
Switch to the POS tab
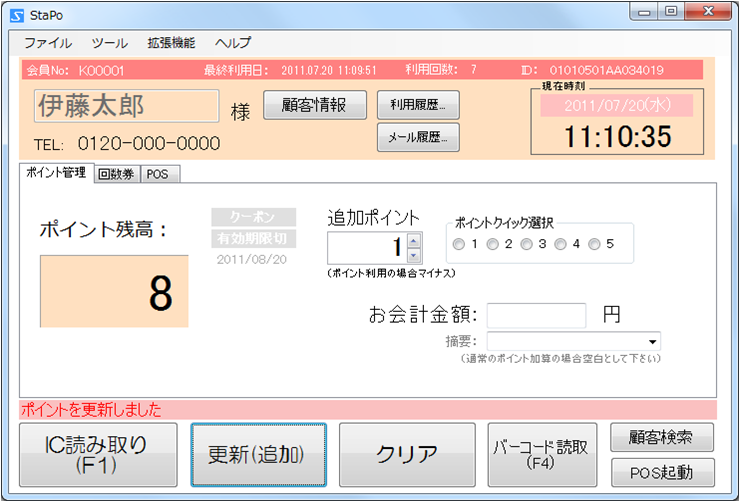pyautogui.click(x=158, y=174)
